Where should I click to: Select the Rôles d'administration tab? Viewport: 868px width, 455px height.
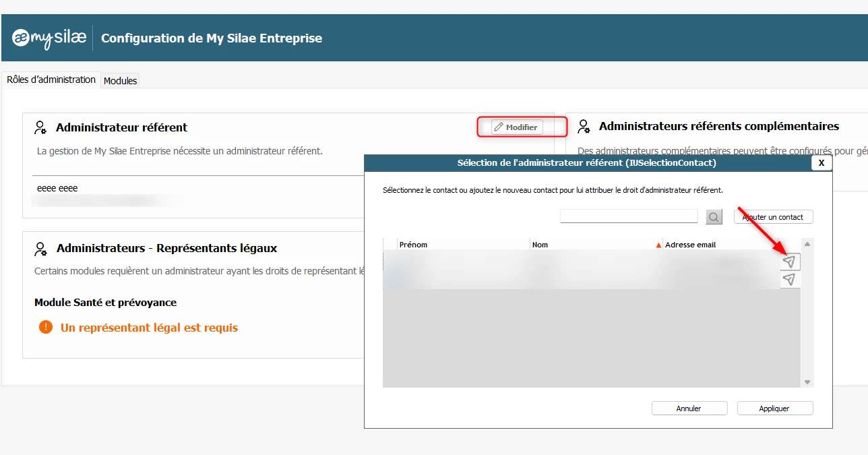click(51, 80)
